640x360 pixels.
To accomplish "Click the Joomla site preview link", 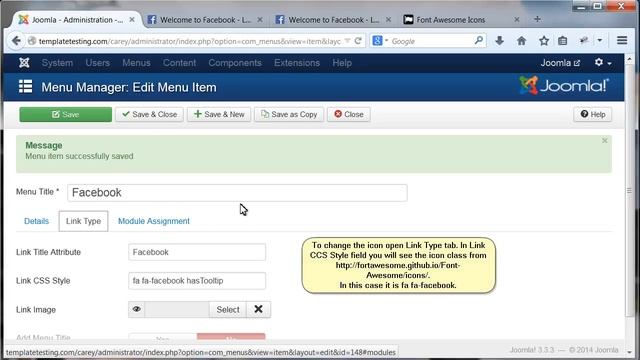I will pyautogui.click(x=560, y=63).
